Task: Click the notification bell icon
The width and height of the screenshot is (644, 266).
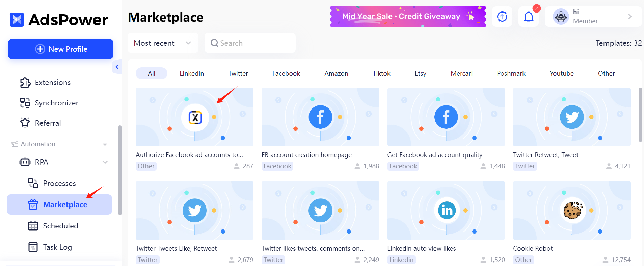Action: click(x=528, y=16)
